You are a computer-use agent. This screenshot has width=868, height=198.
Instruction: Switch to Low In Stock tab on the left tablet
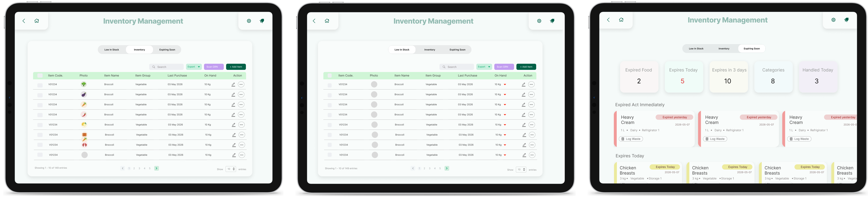(111, 49)
